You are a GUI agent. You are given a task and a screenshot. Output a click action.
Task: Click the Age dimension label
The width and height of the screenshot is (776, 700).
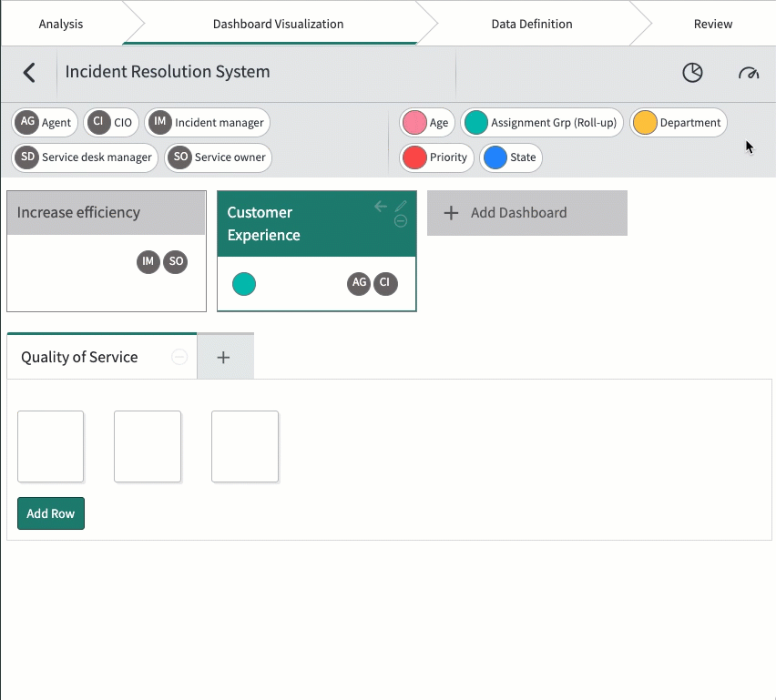click(x=439, y=122)
